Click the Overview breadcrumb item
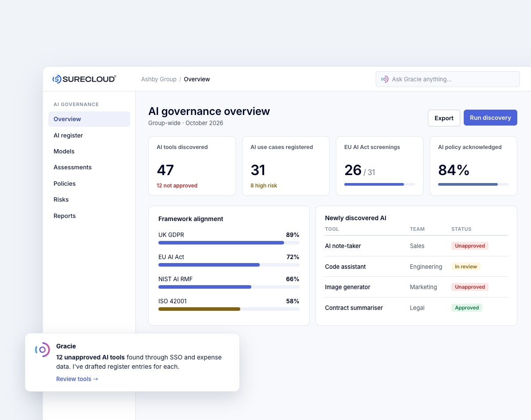Viewport: 531px width, 420px height. pyautogui.click(x=197, y=79)
